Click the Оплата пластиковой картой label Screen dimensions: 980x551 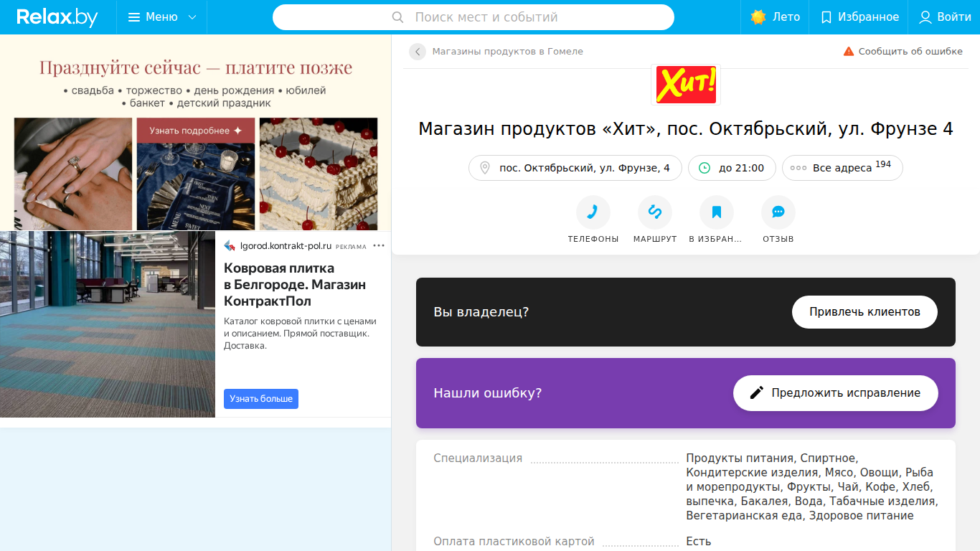point(514,542)
